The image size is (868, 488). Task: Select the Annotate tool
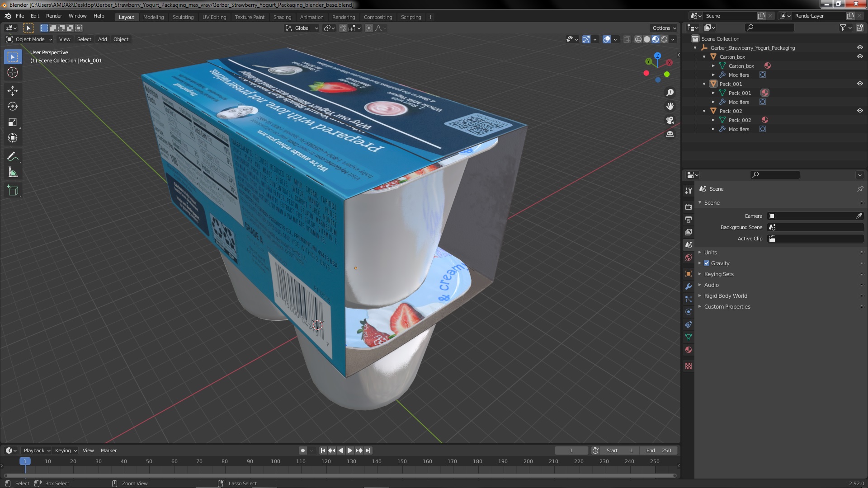[x=13, y=157]
